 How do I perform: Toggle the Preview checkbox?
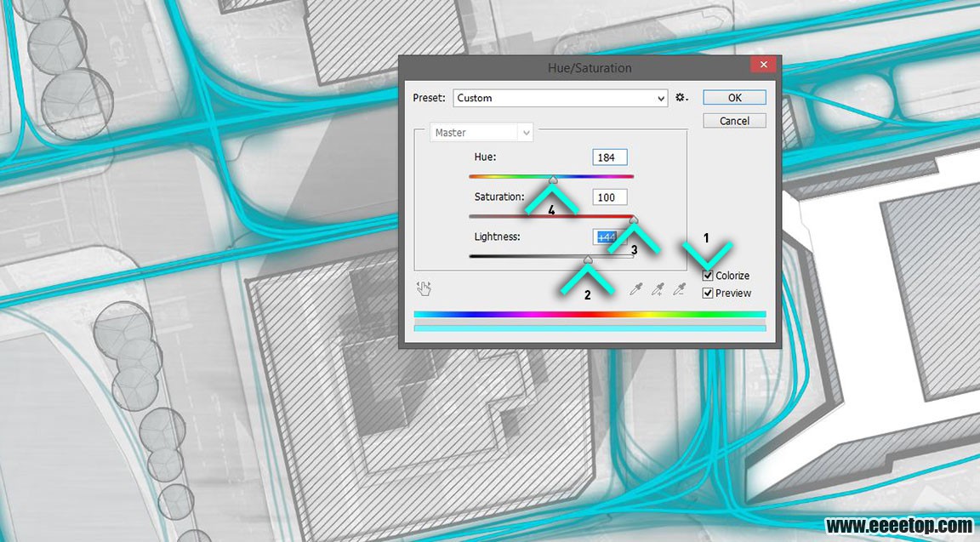(x=708, y=294)
